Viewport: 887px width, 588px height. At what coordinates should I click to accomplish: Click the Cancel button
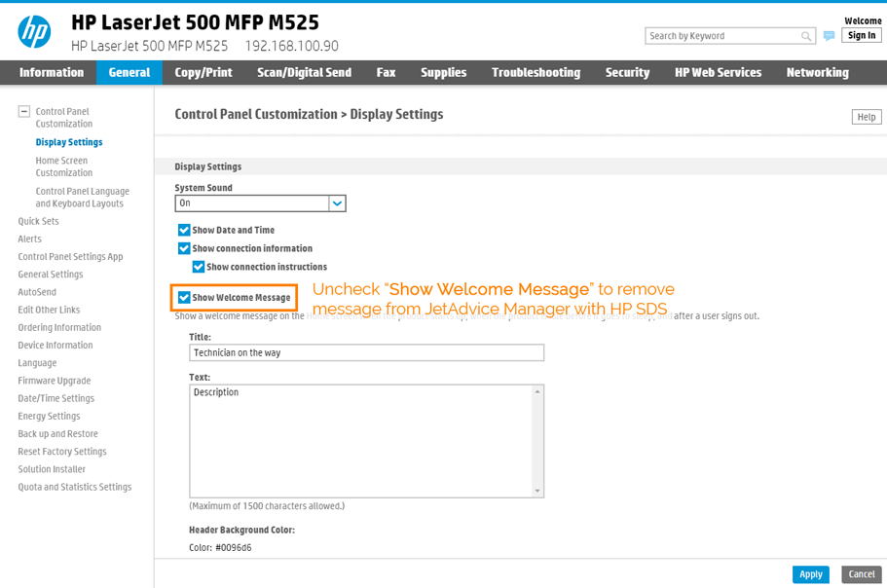point(861,574)
